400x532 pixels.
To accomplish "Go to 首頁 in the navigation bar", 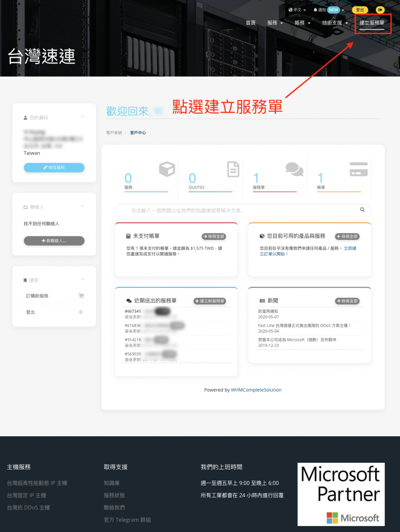I will tap(251, 23).
